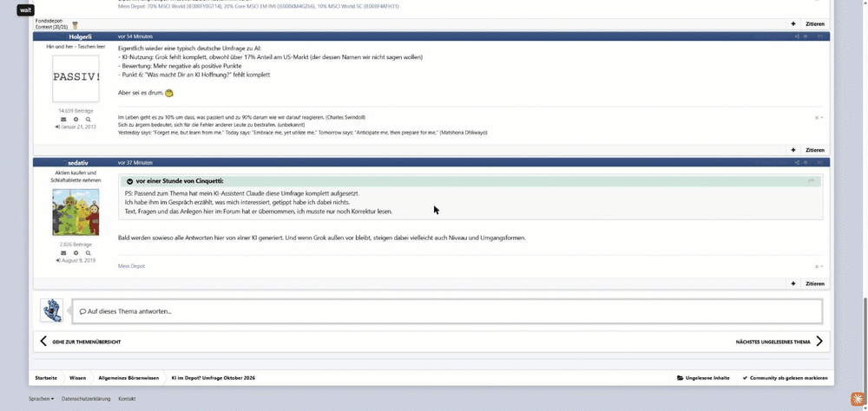
Task: Click the plus icon in the topmost post footer
Action: point(793,23)
